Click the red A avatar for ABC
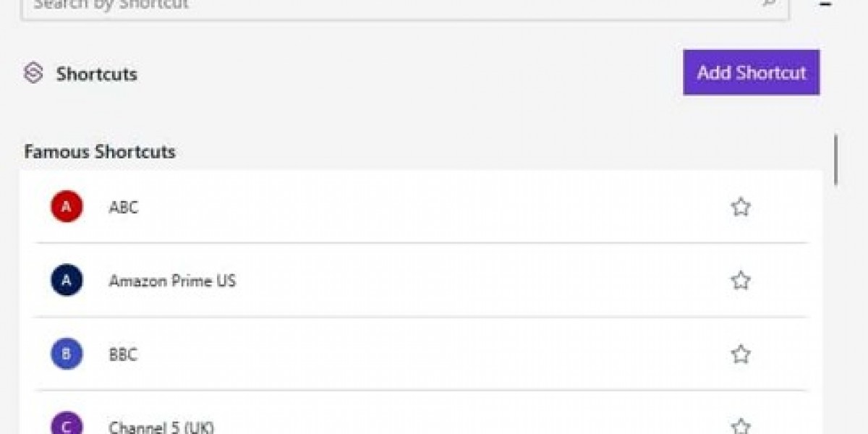Screen dimensions: 868x434 pos(67,207)
